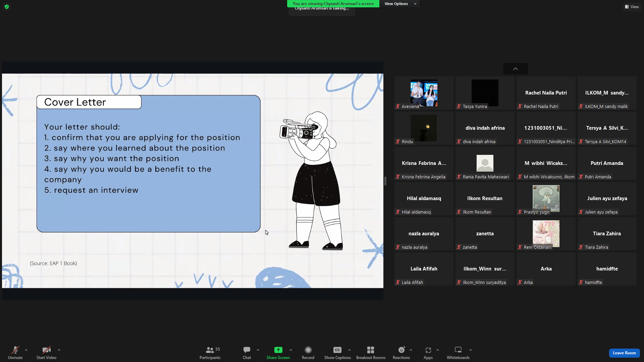Viewport: 644px width, 362px height.
Task: Click the muted mic icon beside Laila Afifah
Action: (398, 282)
